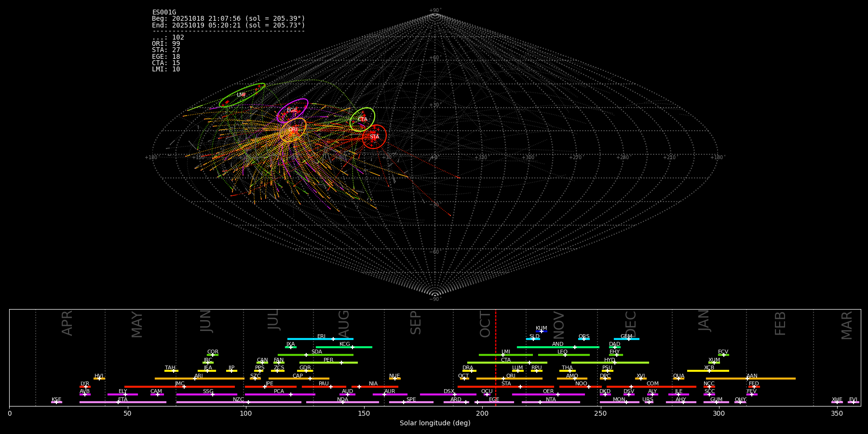Click the 'Solar longitude (deg)' axis title
Screen dimensions: 868x434
[435, 423]
